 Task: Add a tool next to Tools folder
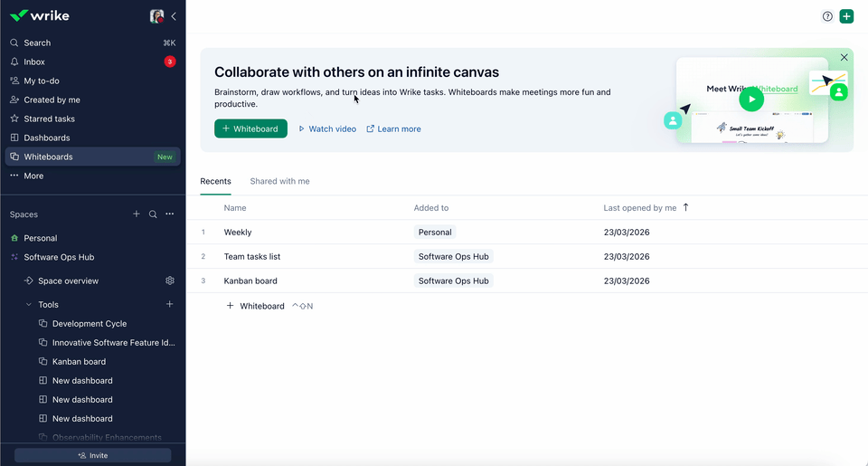tap(169, 305)
